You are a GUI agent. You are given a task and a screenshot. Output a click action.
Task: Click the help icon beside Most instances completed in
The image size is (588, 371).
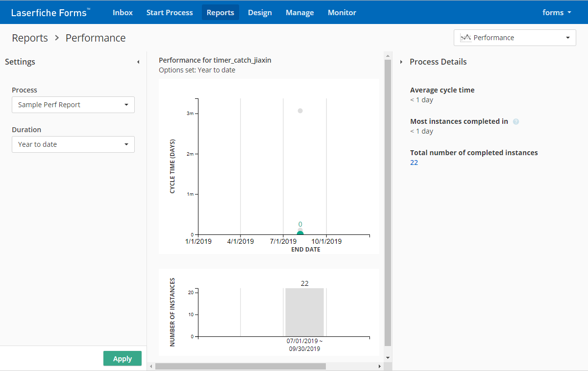tap(515, 121)
